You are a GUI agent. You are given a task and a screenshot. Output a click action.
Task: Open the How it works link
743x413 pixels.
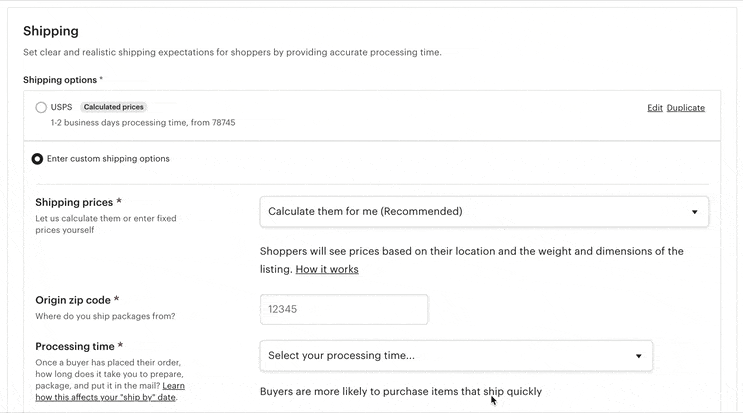326,269
